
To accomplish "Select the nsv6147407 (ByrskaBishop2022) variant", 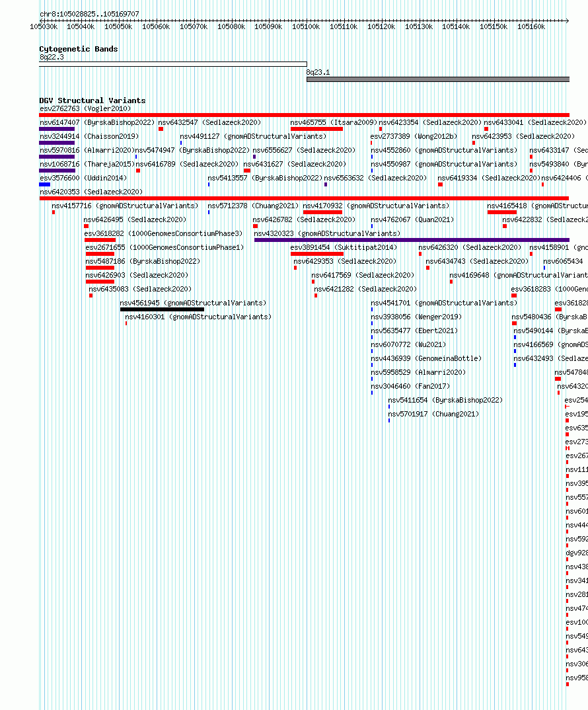I will click(97, 123).
